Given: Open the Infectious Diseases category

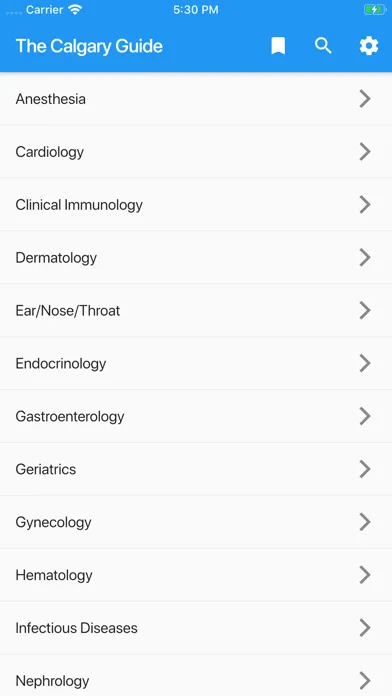Looking at the screenshot, I should click(x=196, y=628).
